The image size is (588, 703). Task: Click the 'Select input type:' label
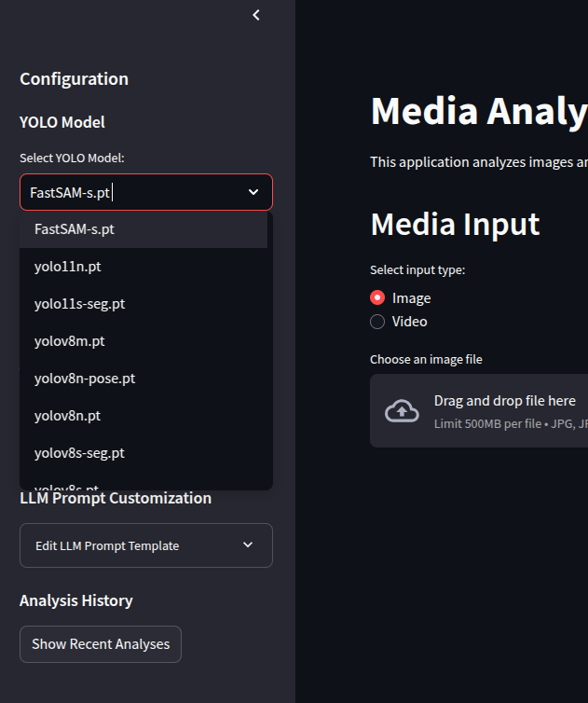click(x=417, y=269)
